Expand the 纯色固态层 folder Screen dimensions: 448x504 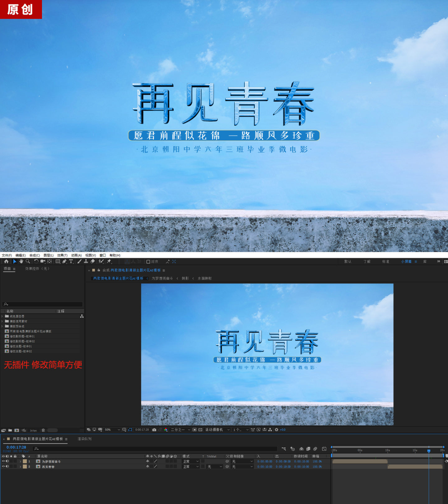coord(2,316)
